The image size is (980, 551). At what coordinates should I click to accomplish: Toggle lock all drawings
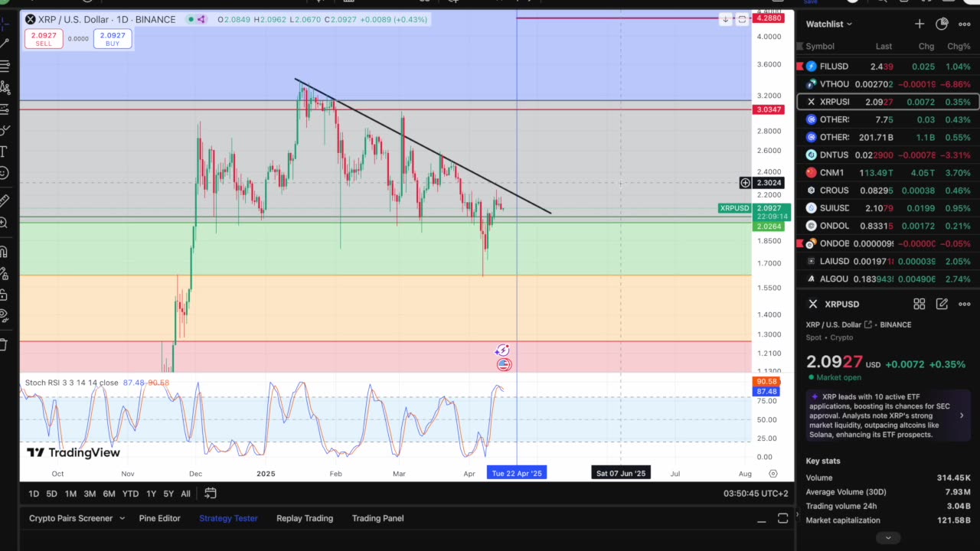tap(4, 294)
